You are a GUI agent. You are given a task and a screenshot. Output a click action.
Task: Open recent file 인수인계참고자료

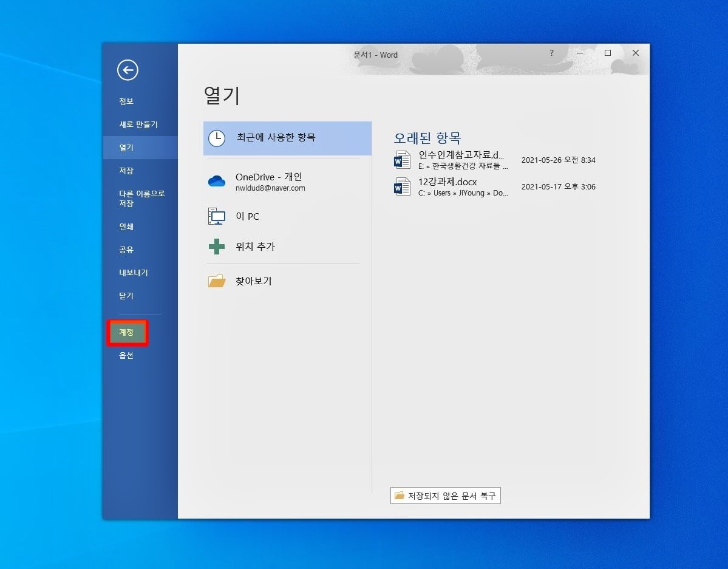[x=496, y=160]
